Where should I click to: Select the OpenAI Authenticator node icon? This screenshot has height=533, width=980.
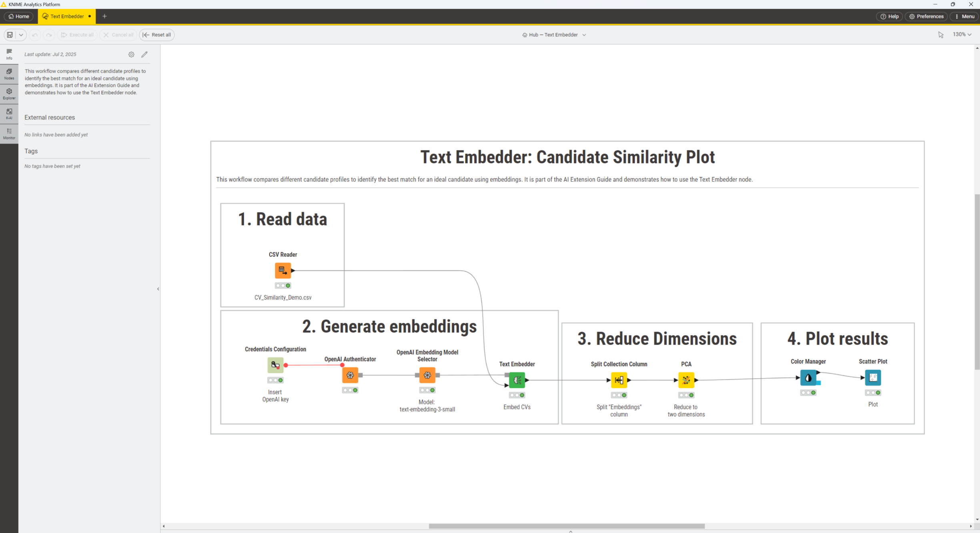coord(350,375)
